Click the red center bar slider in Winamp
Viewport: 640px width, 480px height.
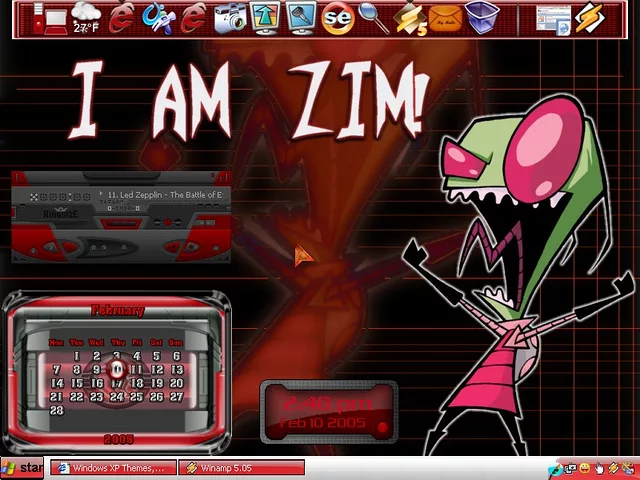[121, 223]
